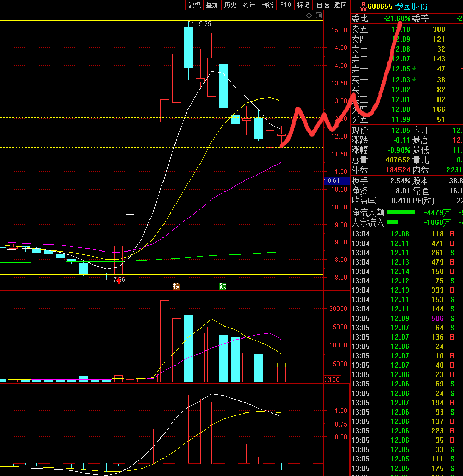Open the 复权 adjustment menu

click(x=194, y=5)
